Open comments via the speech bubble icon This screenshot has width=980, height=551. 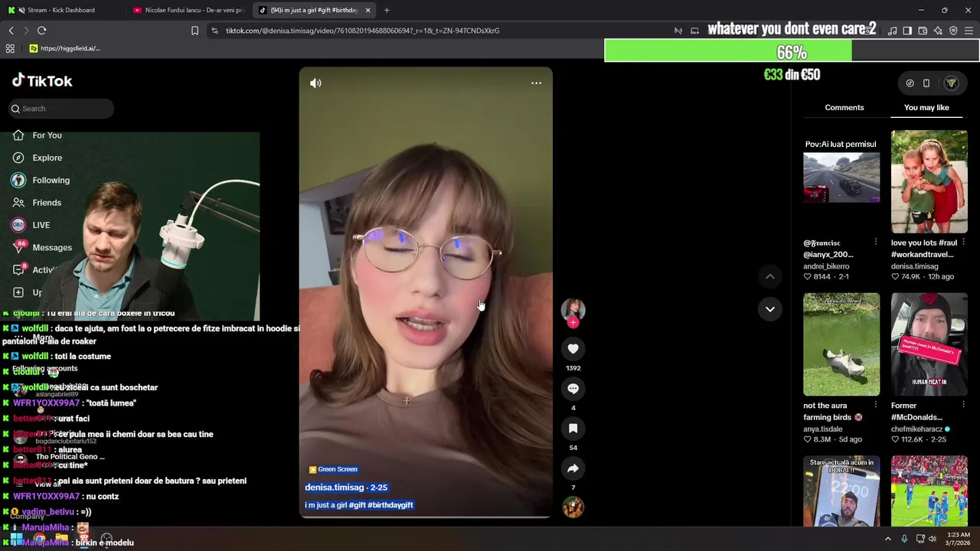[573, 389]
